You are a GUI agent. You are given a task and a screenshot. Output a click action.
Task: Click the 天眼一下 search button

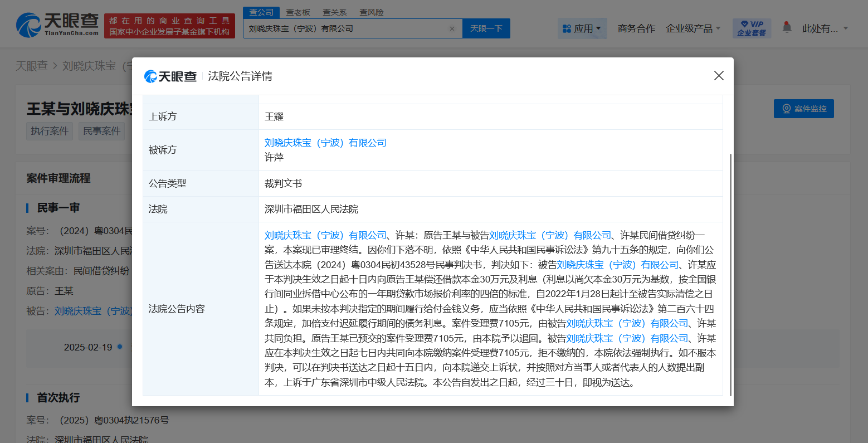[x=486, y=28]
